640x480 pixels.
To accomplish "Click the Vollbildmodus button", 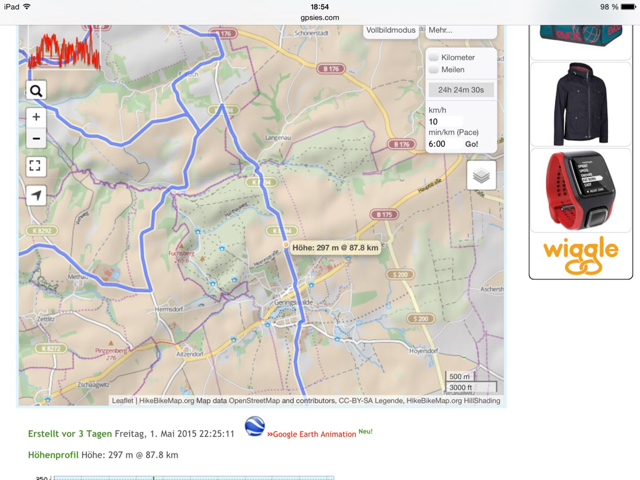I will (390, 30).
